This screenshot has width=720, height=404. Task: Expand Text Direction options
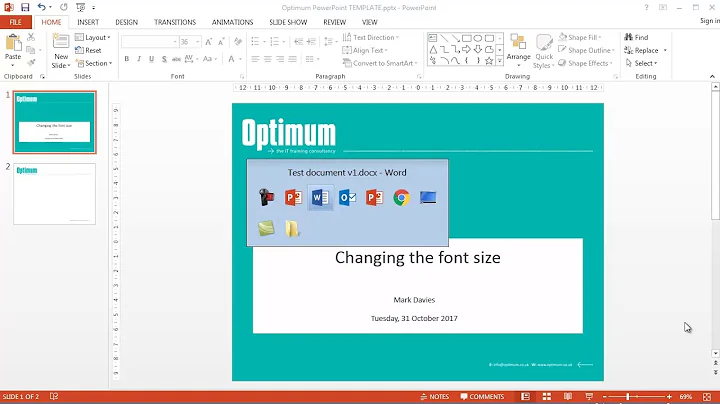coord(371,37)
